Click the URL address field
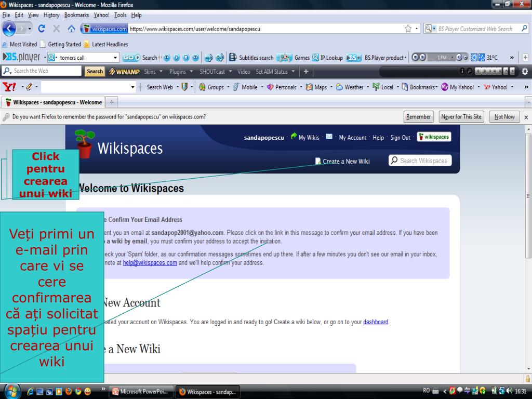532x399 pixels. 265,29
